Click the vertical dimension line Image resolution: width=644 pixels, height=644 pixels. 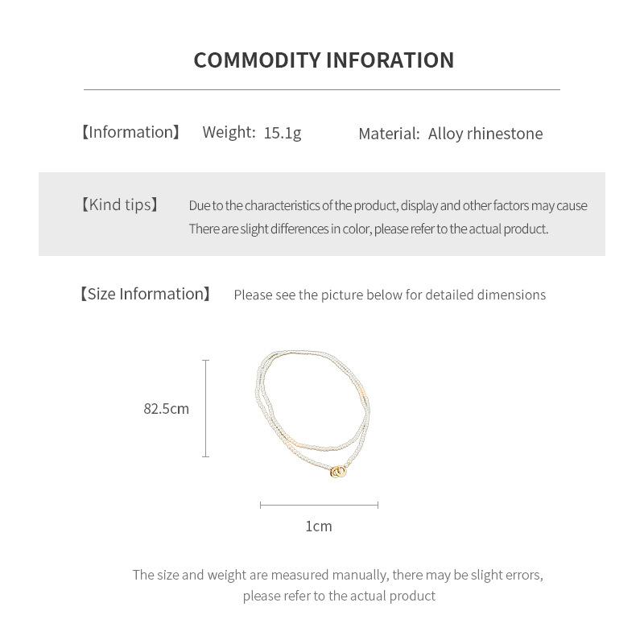tap(206, 408)
